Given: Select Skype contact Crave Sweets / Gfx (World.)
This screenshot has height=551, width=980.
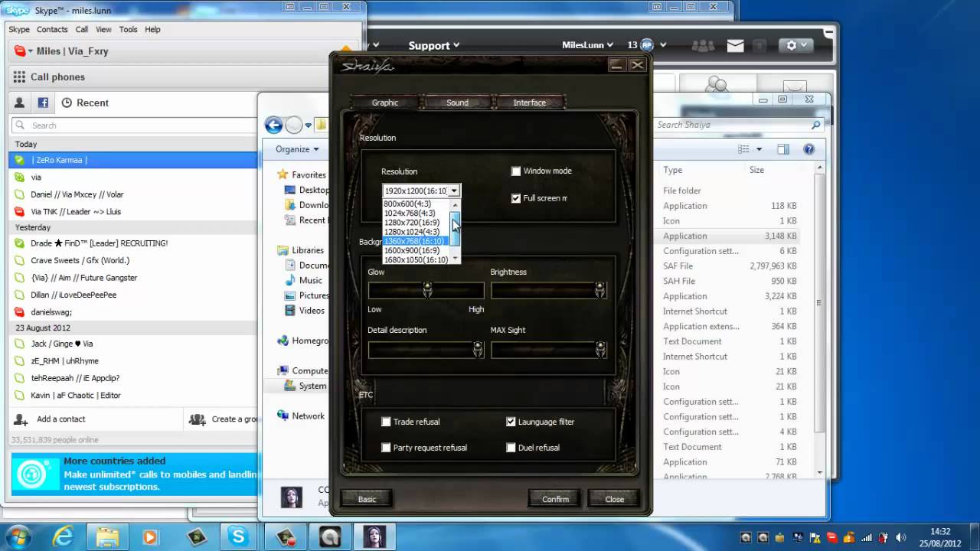Looking at the screenshot, I should coord(133,260).
